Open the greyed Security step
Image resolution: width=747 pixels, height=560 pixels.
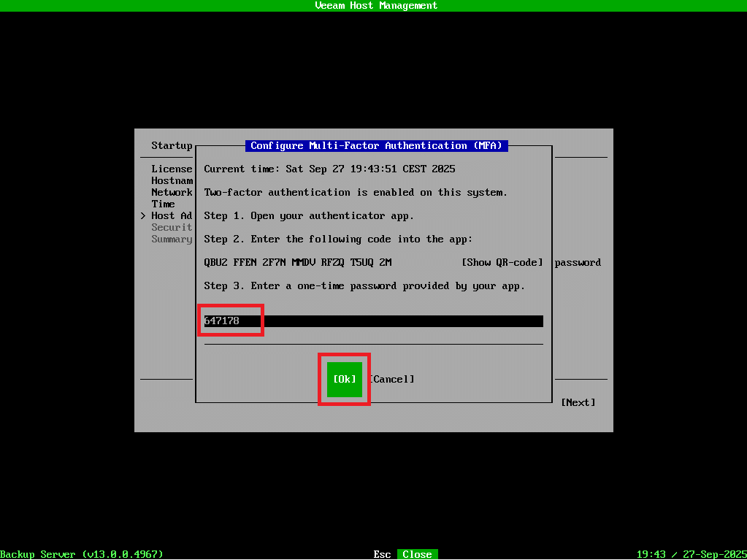click(172, 227)
